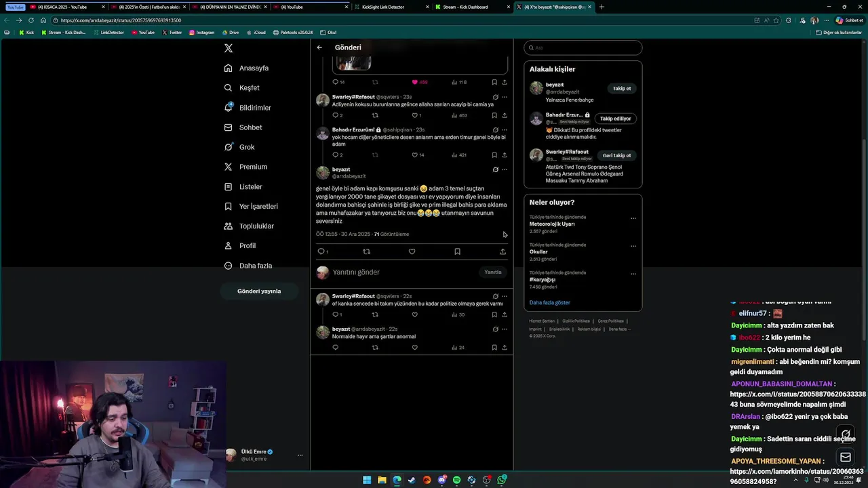Viewport: 868px width, 488px height.
Task: Reply to Swarley's 'of kanka sencede' post
Action: coord(337,314)
